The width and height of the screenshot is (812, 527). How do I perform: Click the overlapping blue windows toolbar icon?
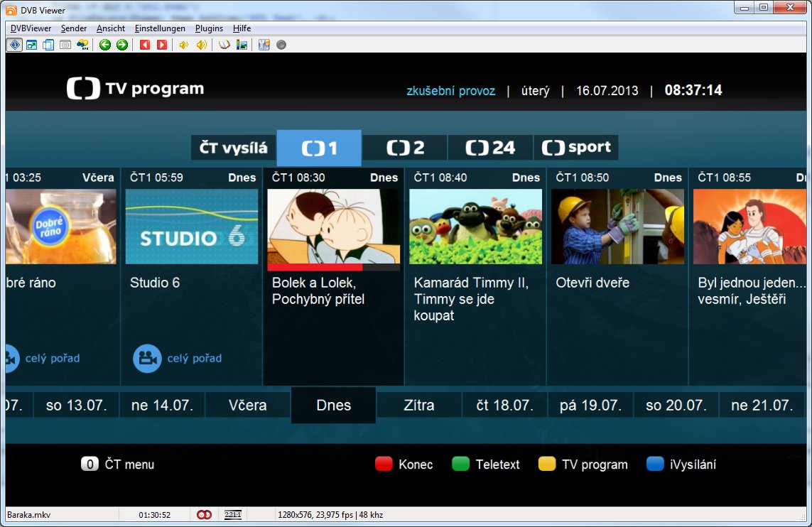pos(48,45)
